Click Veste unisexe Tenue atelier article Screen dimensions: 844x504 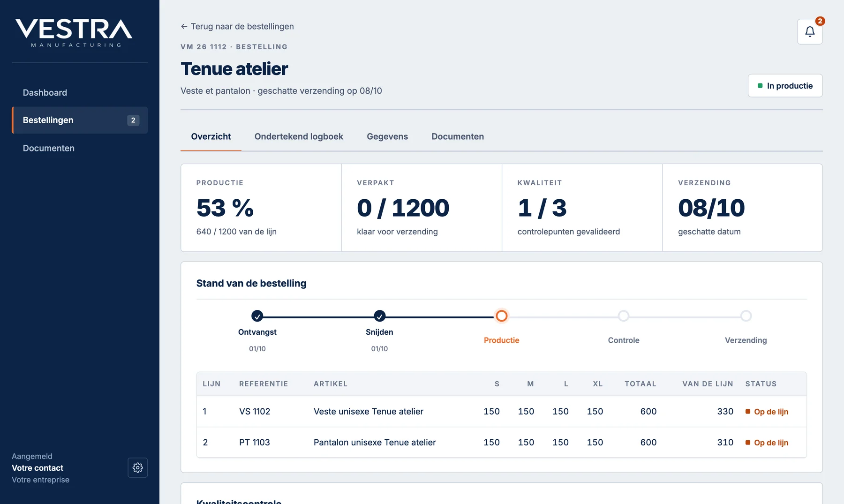coord(369,411)
